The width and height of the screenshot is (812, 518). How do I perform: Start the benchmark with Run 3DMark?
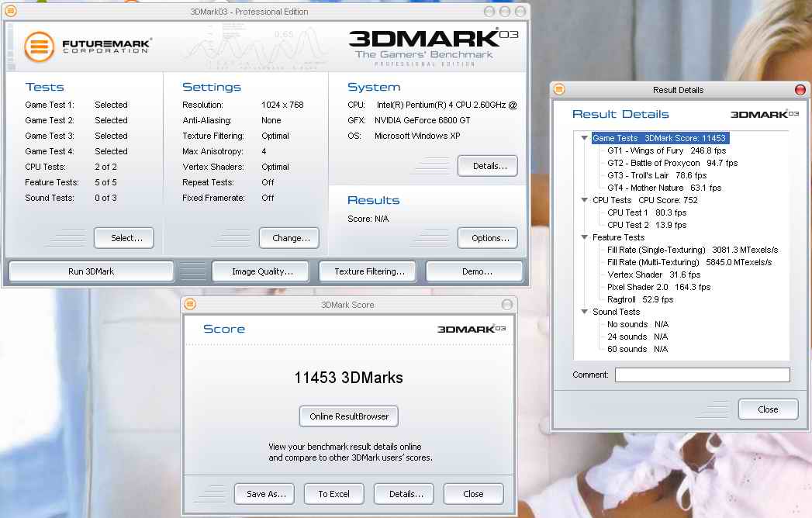click(x=92, y=271)
